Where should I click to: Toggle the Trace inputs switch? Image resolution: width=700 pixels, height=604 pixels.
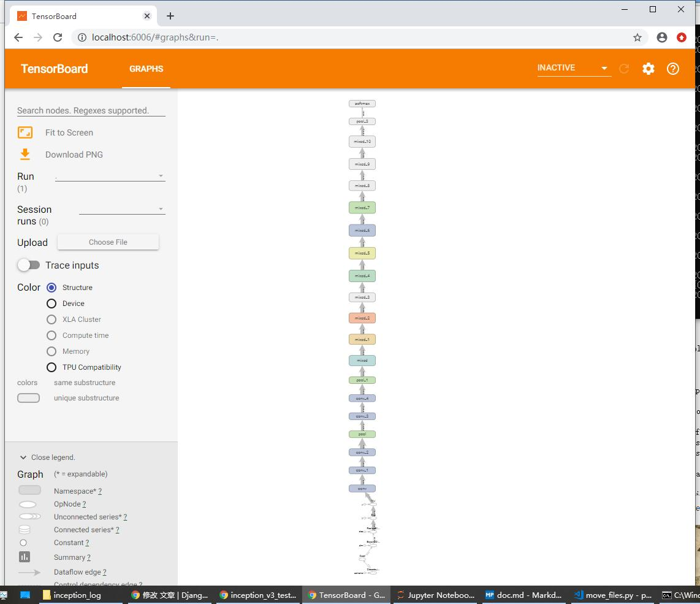coord(29,265)
